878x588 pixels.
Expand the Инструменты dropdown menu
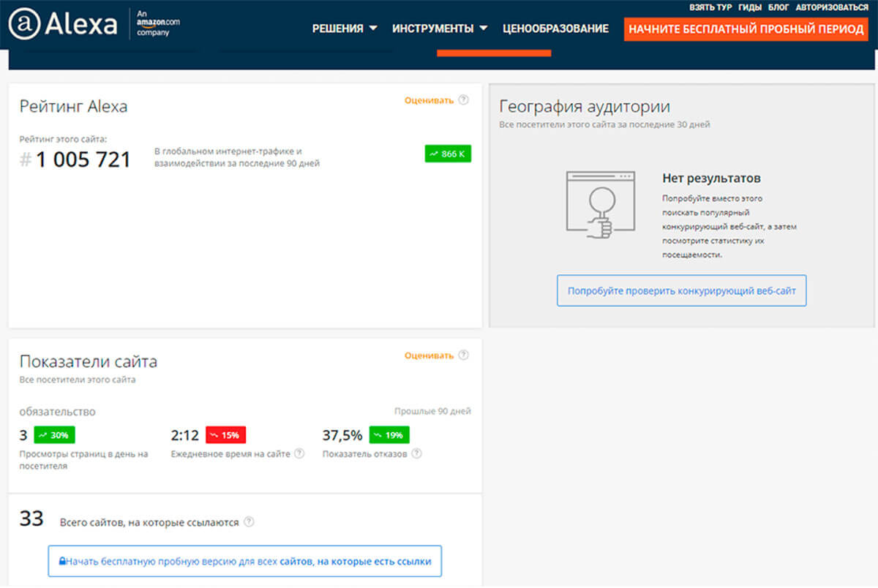[x=440, y=29]
